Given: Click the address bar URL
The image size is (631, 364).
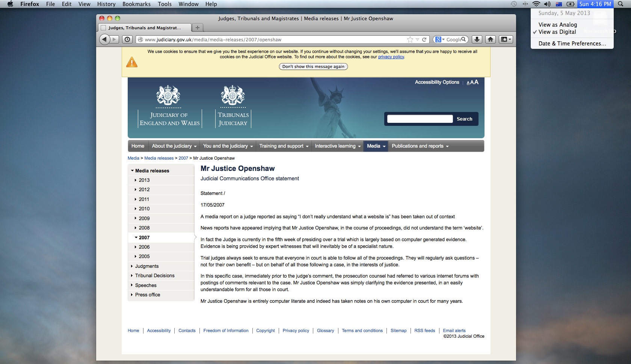Looking at the screenshot, I should point(213,39).
